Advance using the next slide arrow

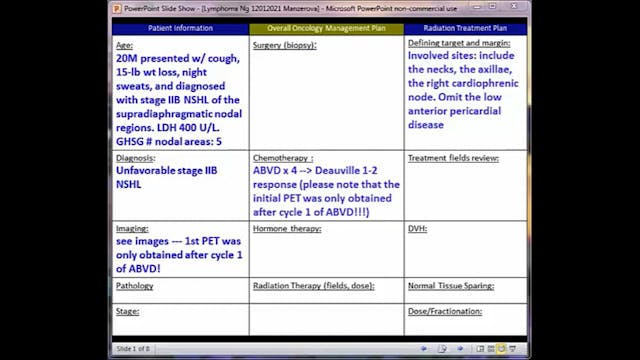coord(460,349)
